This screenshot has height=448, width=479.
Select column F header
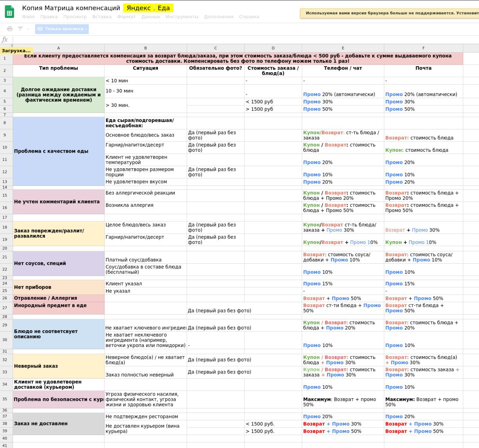tap(424, 48)
